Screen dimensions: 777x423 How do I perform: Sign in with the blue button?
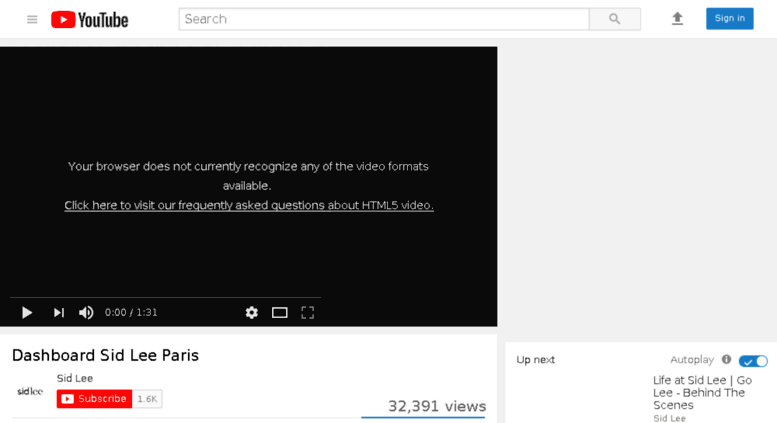(x=729, y=18)
